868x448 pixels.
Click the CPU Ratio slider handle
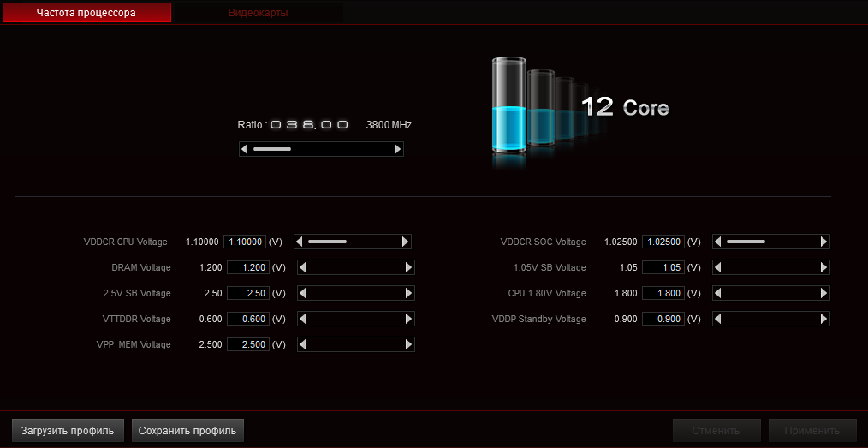[x=272, y=149]
